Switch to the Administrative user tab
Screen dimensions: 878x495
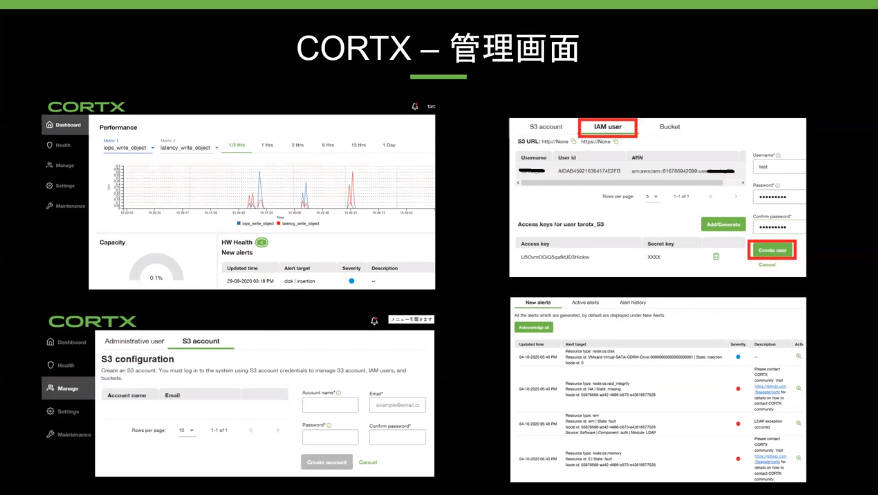pos(134,340)
